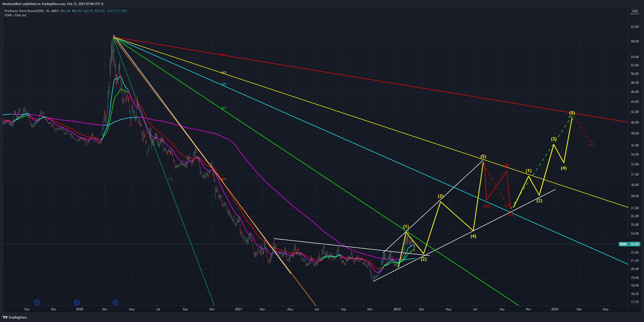Click the 2022 label on time axis
The width and height of the screenshot is (644, 322).
[397, 309]
